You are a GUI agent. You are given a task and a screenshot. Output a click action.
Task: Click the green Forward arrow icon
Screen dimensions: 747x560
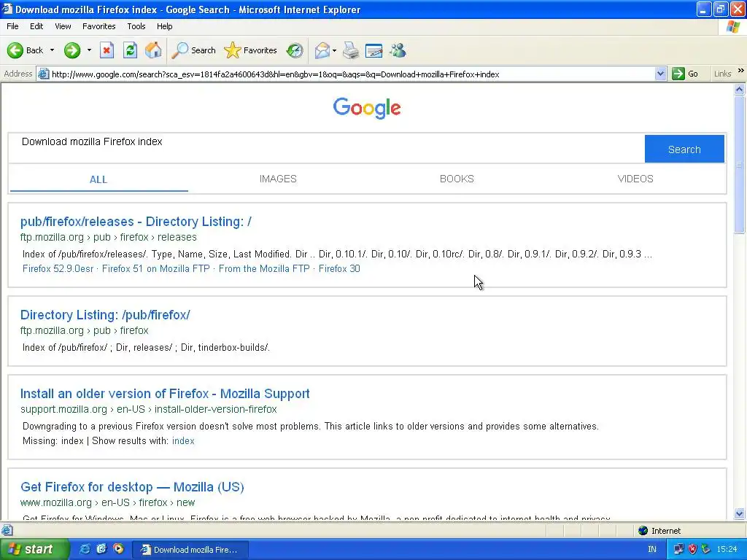72,50
